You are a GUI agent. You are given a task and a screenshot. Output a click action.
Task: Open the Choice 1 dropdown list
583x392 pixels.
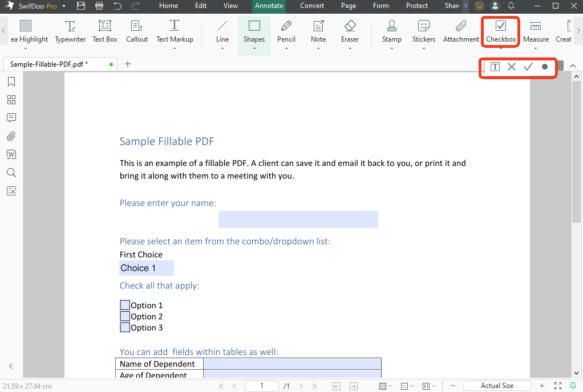(x=147, y=268)
